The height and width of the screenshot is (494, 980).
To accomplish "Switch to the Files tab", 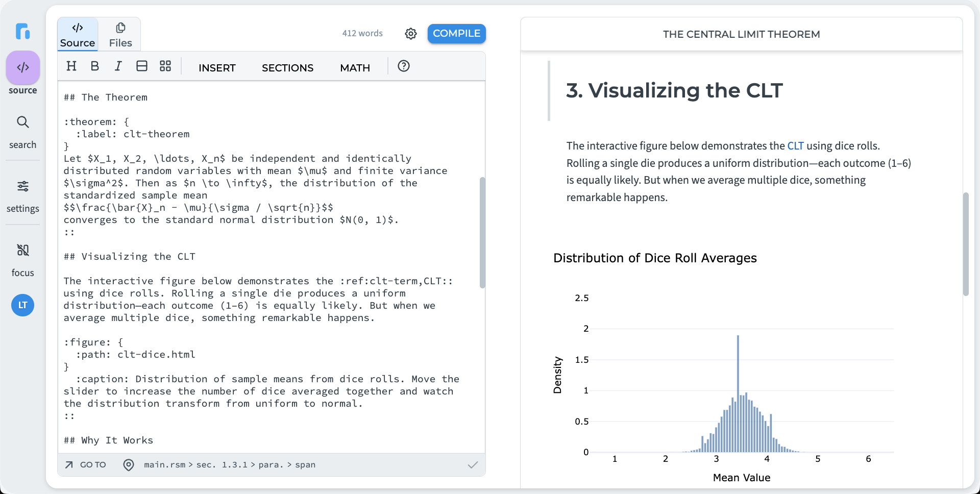I will tap(120, 35).
